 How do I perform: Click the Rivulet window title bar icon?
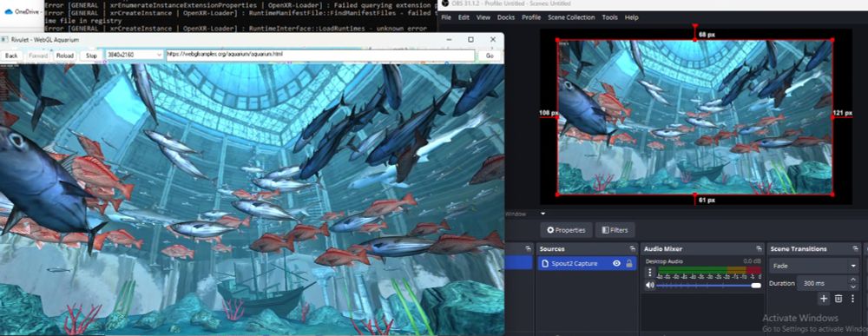(x=5, y=40)
